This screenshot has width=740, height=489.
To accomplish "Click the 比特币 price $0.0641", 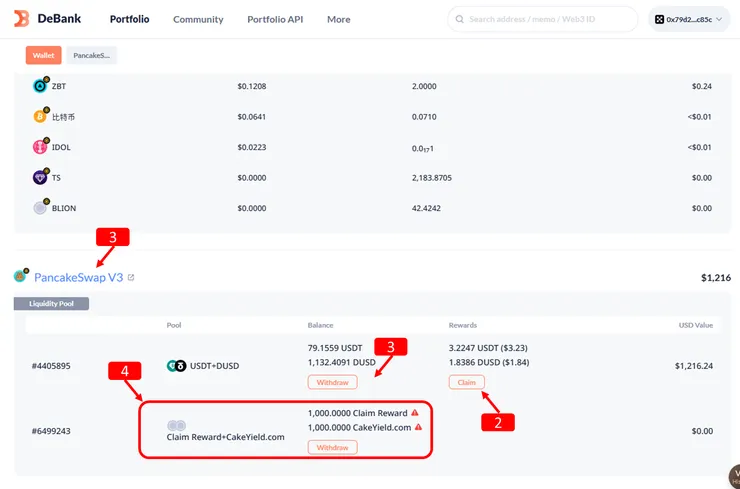I will coord(252,117).
